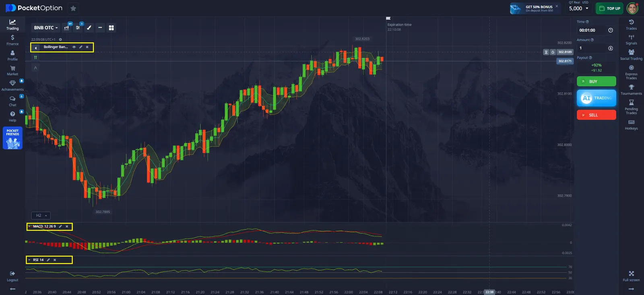Add the asset to favorites with the star
The image size is (644, 295).
(x=73, y=8)
